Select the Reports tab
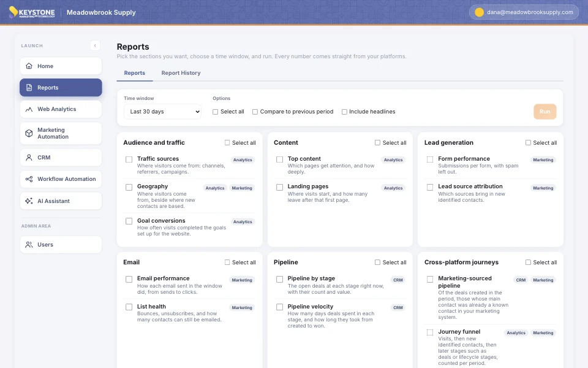Image resolution: width=588 pixels, height=368 pixels. pos(135,73)
